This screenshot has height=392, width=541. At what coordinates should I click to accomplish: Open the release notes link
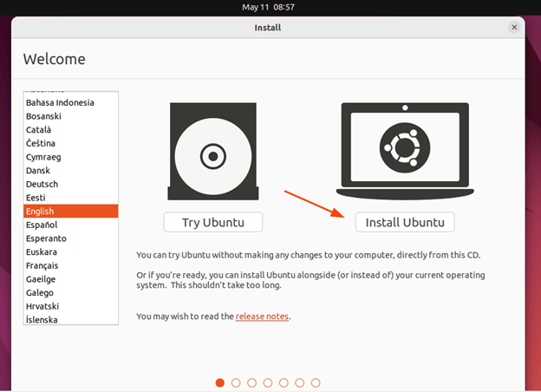[x=262, y=317]
